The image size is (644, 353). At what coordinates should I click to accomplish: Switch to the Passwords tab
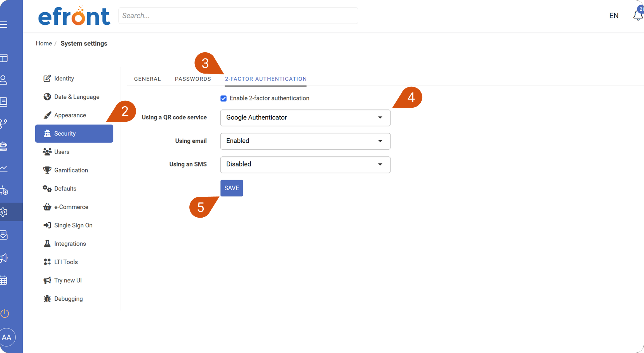[x=193, y=79]
